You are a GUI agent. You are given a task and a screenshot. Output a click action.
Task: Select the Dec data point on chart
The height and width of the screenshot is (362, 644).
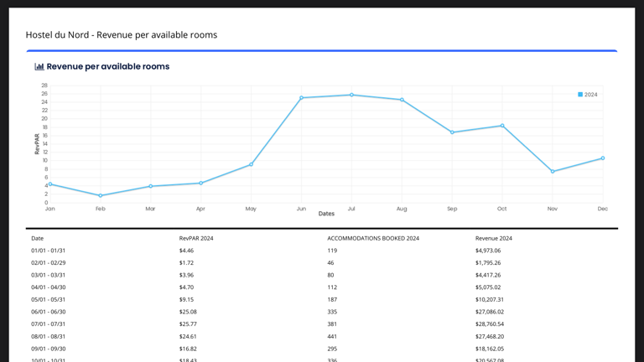coord(603,158)
